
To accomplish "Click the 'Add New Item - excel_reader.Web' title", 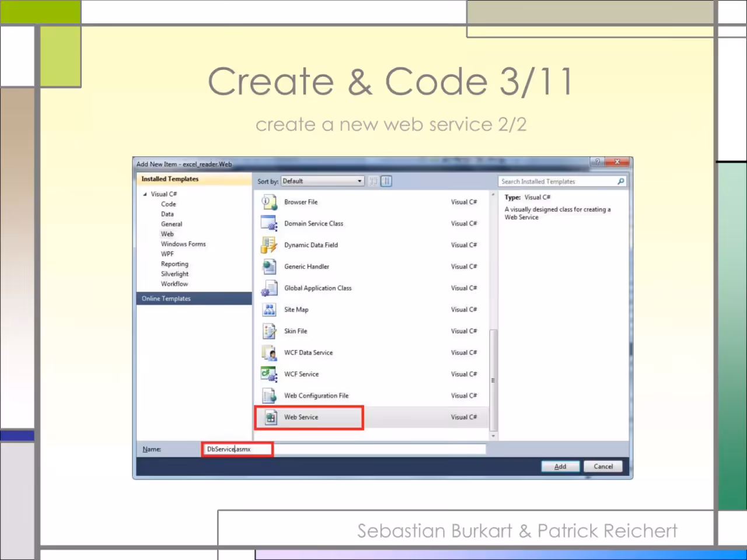I will click(x=184, y=164).
